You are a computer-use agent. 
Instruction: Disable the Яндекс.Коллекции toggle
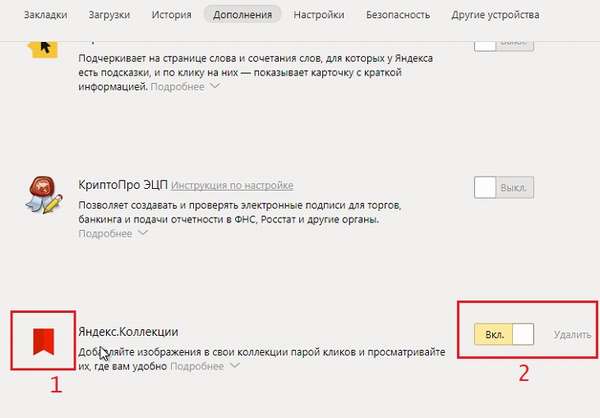tap(504, 334)
